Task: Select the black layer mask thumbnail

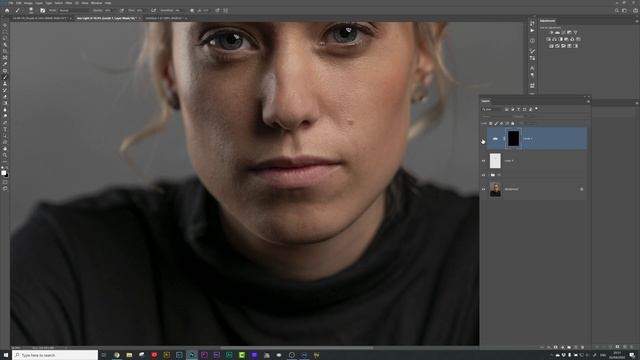Action: 513,139
